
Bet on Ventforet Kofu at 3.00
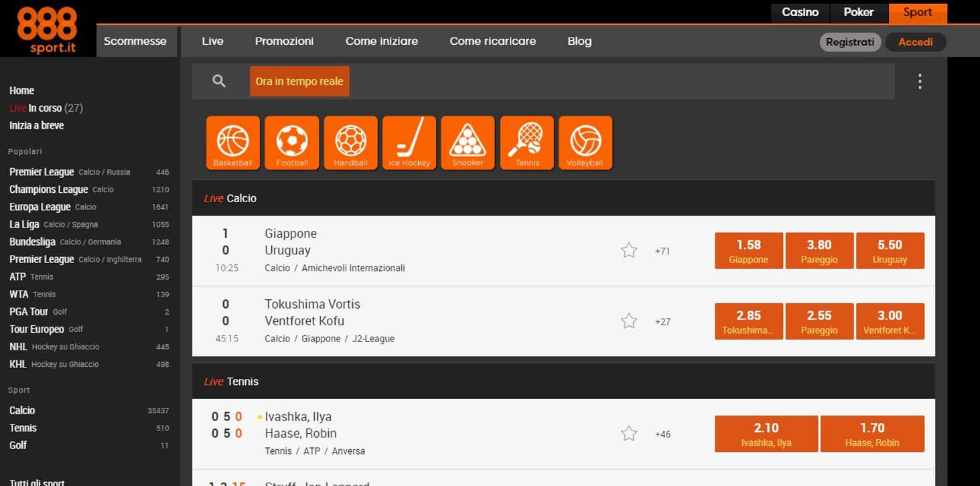pos(890,321)
